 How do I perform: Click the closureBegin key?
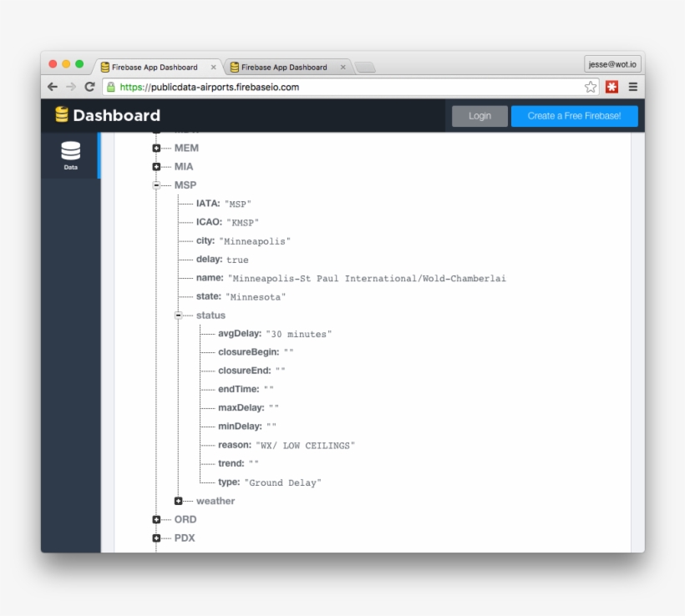249,352
